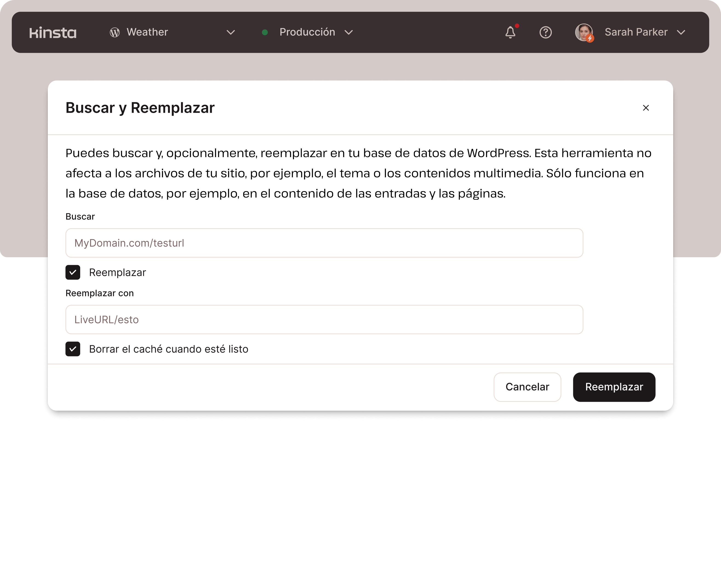Click the Weather site name
This screenshot has width=721, height=588.
tap(147, 32)
